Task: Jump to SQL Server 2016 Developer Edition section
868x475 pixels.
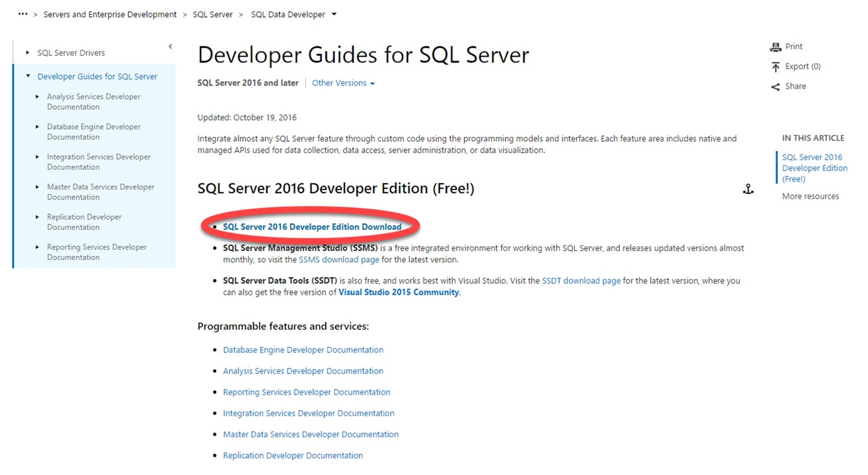Action: pos(814,168)
